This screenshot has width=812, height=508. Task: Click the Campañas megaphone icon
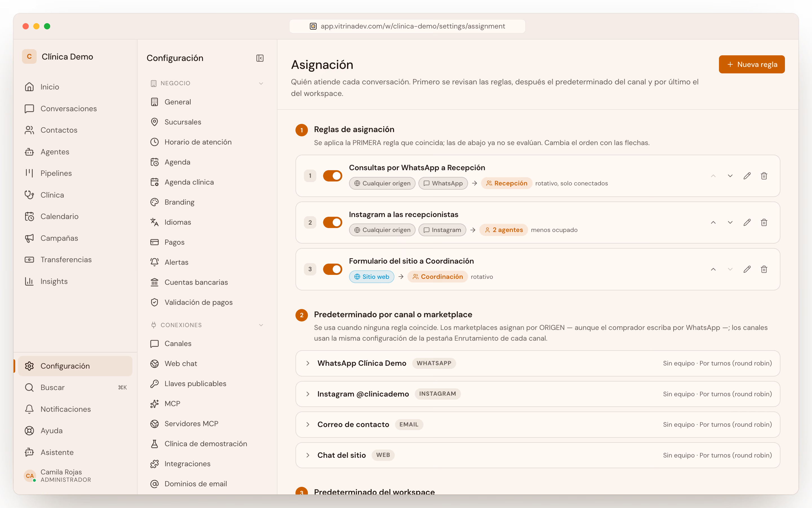tap(29, 238)
